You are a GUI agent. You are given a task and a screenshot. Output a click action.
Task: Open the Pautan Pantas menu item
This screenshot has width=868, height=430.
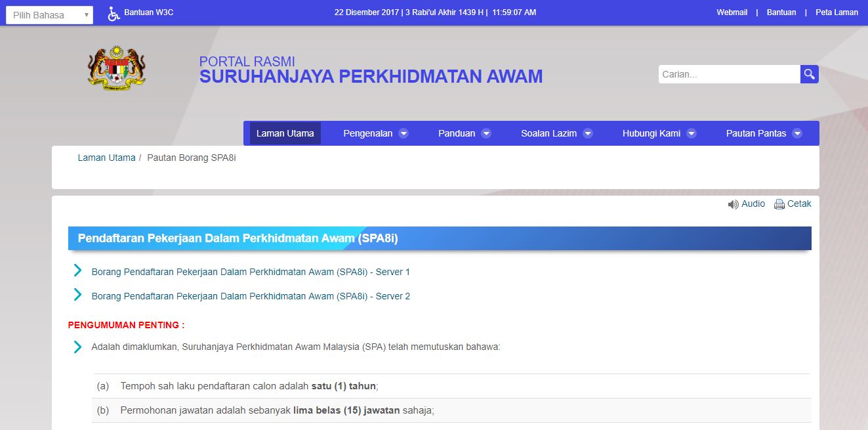coord(756,133)
